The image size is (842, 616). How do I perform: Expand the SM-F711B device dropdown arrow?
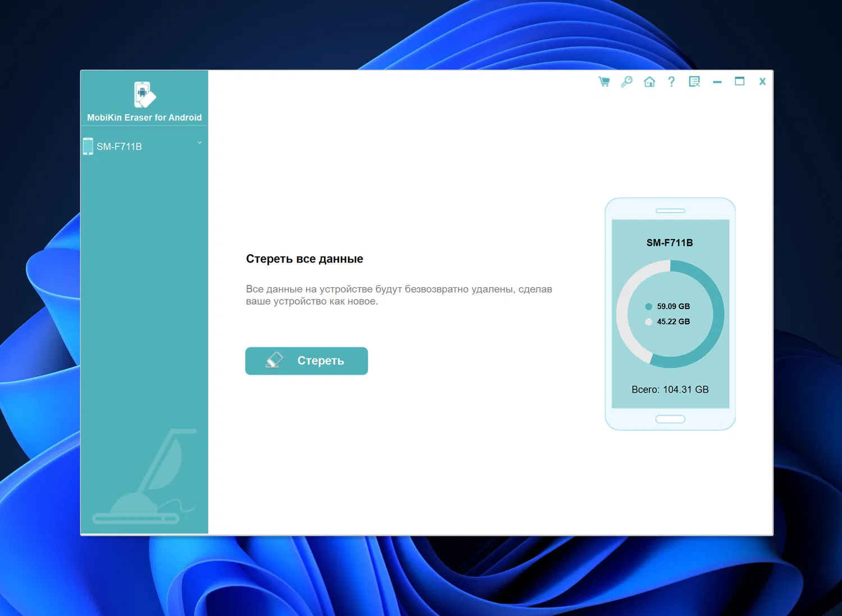point(199,142)
